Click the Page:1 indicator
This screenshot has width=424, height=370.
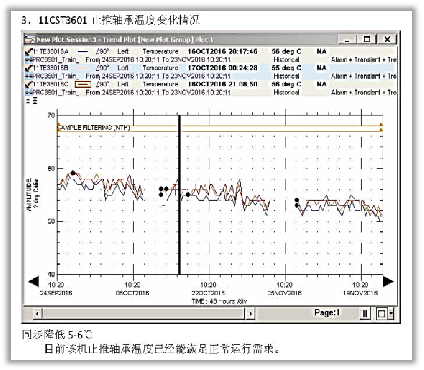[327, 313]
